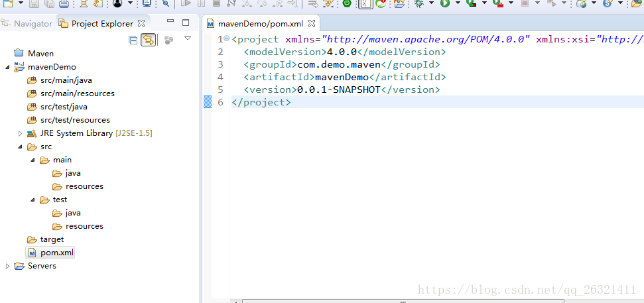Click on the groupId com.demo.maven text

click(x=339, y=64)
